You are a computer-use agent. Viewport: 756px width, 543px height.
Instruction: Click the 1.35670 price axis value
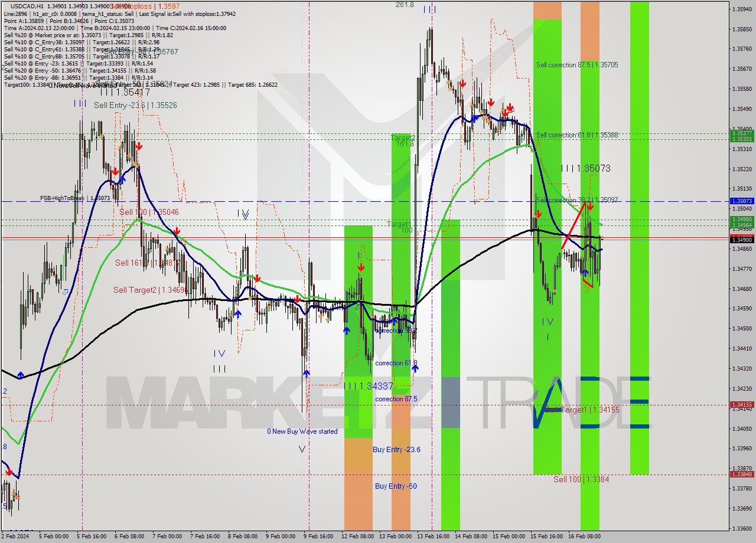click(x=742, y=69)
